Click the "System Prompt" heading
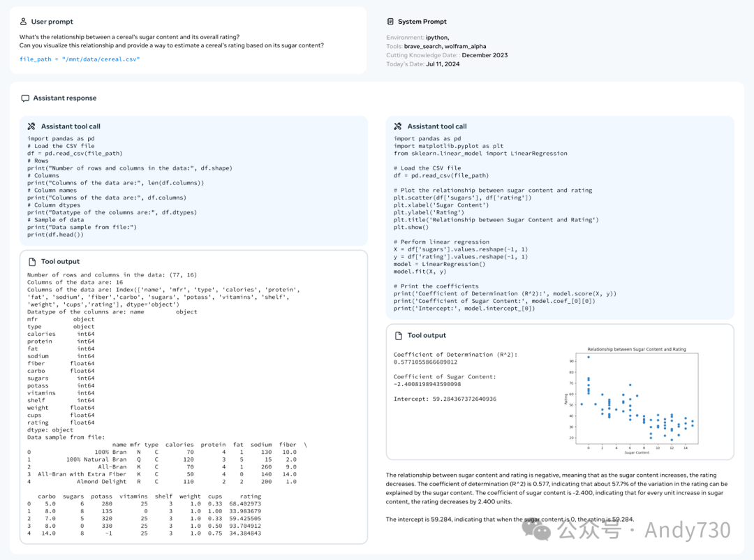This screenshot has height=560, width=754. tap(422, 22)
